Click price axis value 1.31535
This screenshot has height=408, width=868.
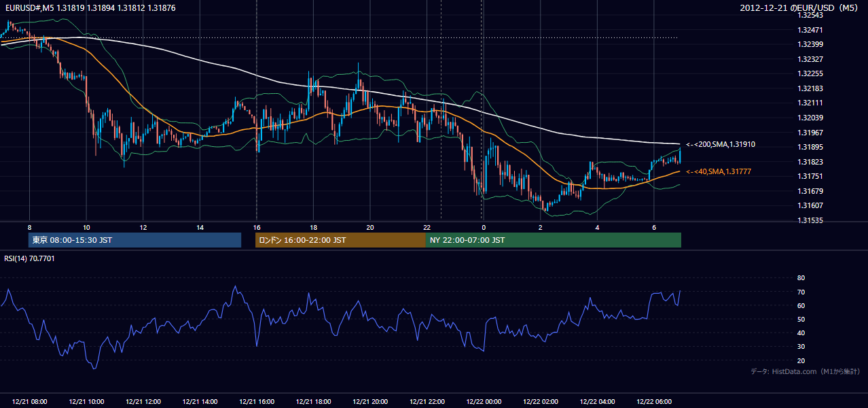[x=810, y=220]
